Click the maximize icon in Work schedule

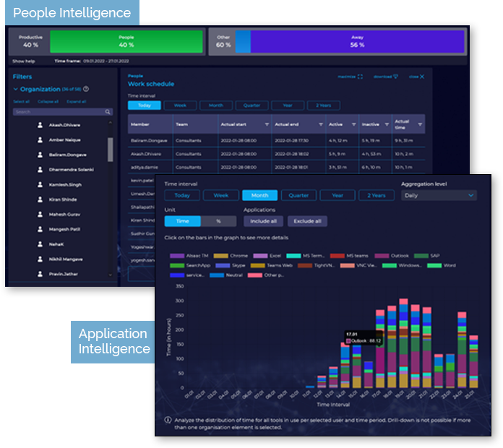(x=359, y=76)
